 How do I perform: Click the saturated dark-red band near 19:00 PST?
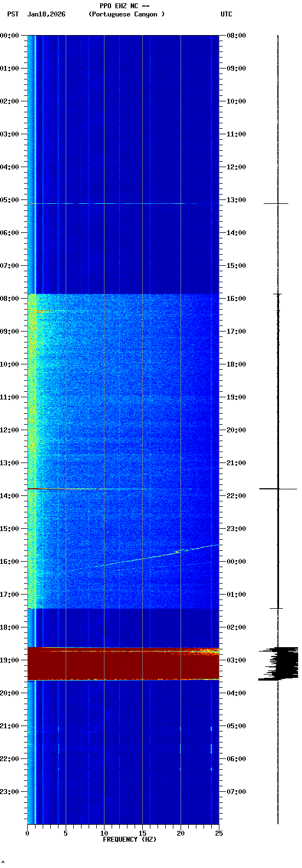(123, 664)
